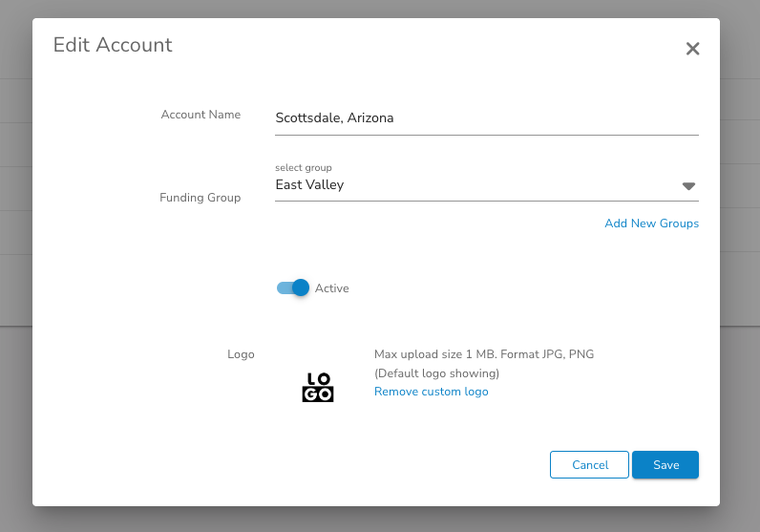Click the Edit Account heading
Viewport: 760px width, 532px height.
(x=113, y=45)
